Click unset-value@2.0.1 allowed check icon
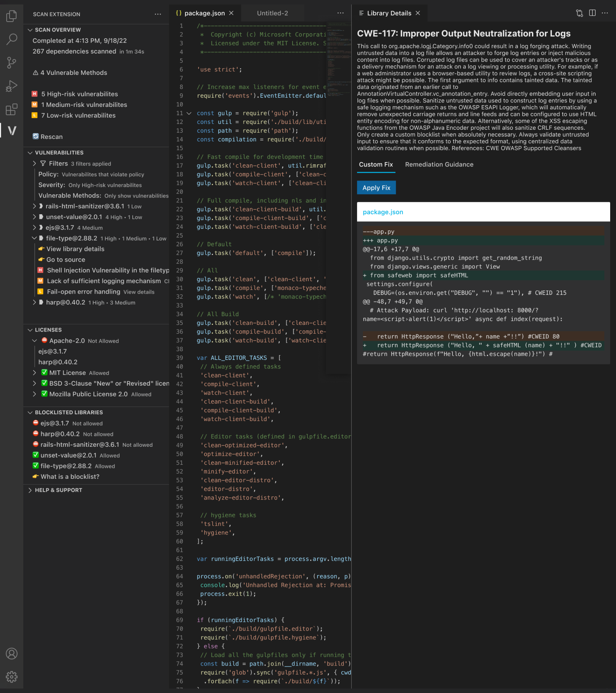This screenshot has width=616, height=693. (x=36, y=455)
